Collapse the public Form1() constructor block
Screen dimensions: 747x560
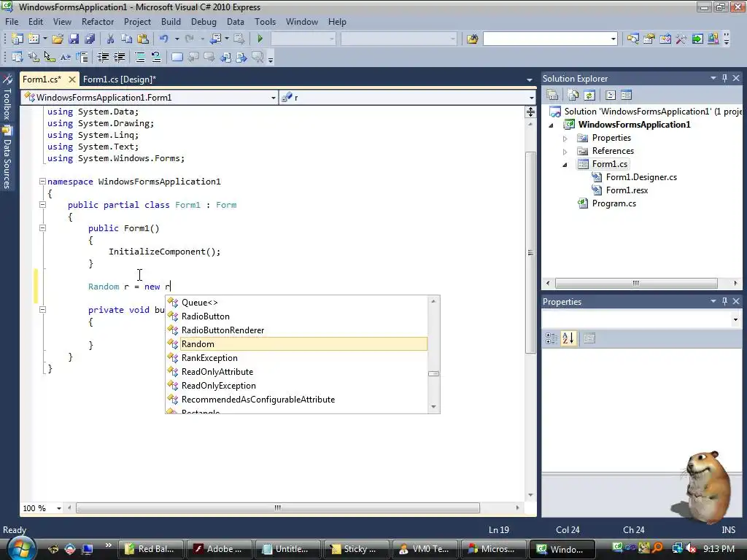pos(42,228)
